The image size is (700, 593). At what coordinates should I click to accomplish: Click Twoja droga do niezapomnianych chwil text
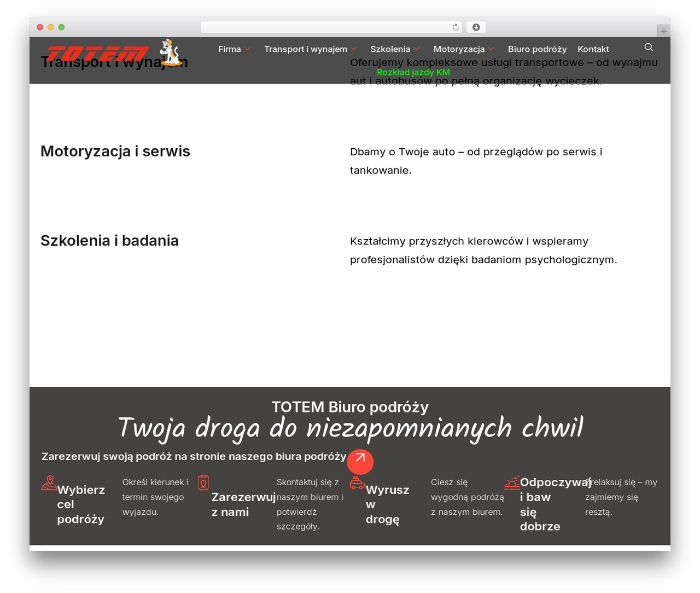tap(350, 428)
